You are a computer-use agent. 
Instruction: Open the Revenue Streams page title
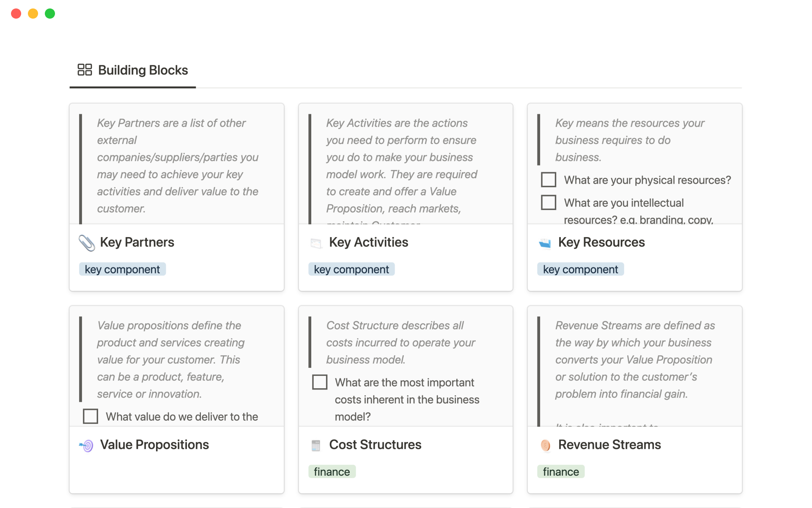pyautogui.click(x=609, y=444)
